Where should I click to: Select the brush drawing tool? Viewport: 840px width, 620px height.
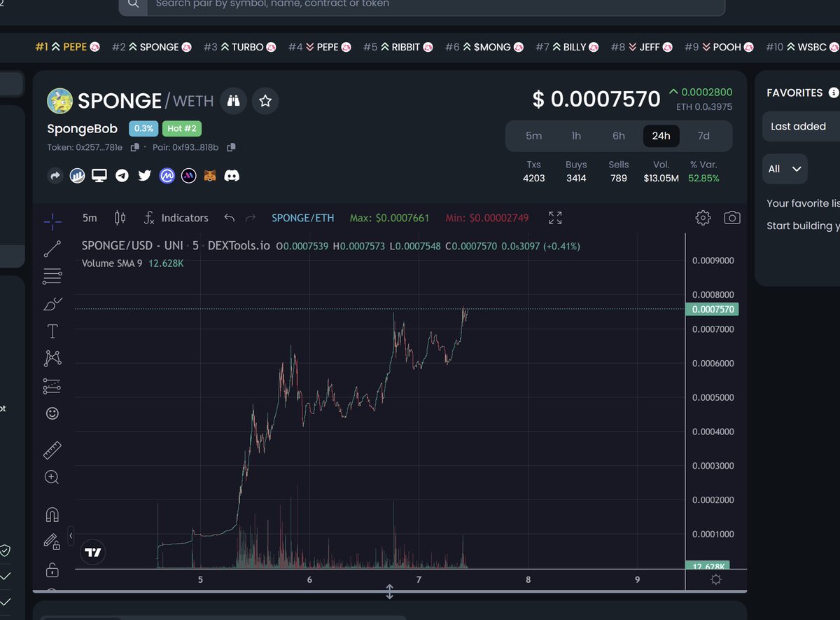pos(52,303)
